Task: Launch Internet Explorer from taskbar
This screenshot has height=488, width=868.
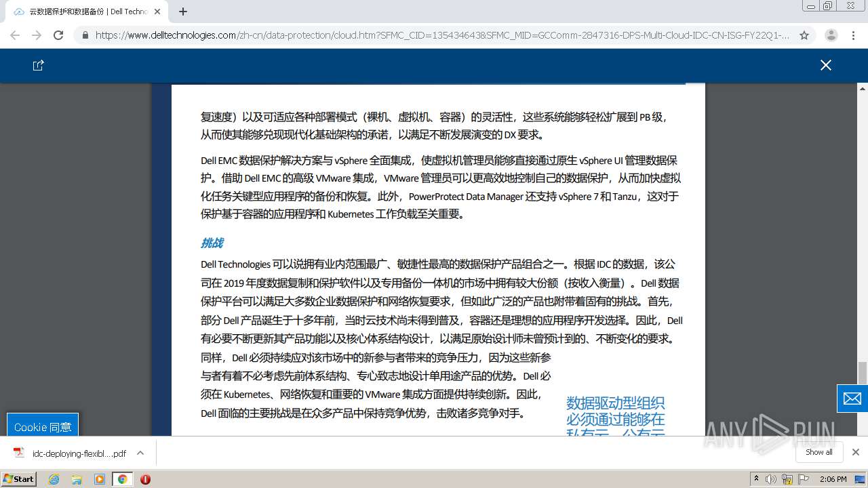Action: click(x=54, y=479)
